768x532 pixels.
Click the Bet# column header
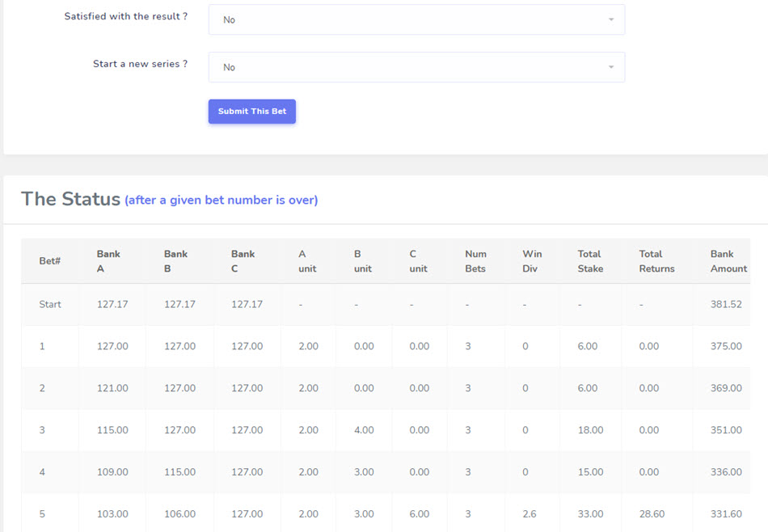[49, 261]
